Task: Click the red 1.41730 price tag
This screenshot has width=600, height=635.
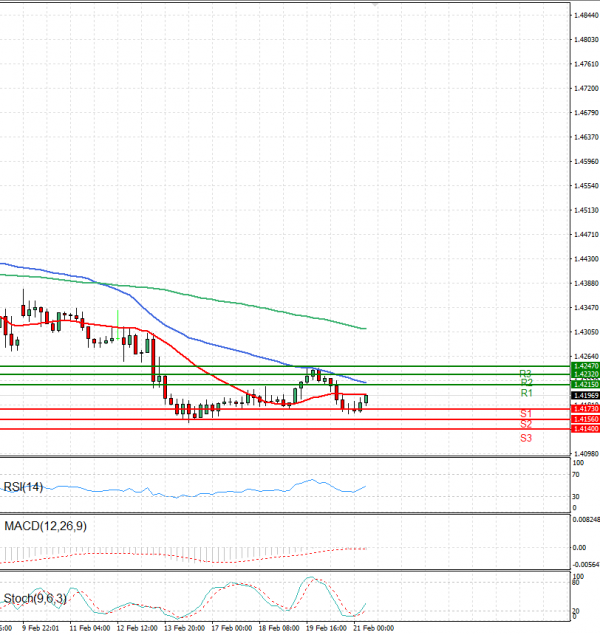Action: [x=585, y=409]
